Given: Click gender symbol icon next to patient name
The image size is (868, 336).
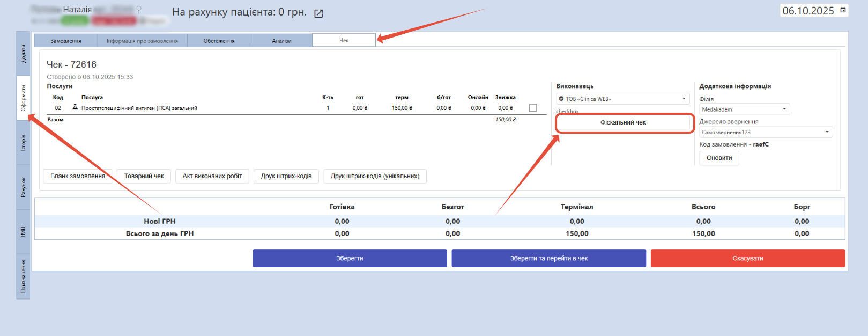Looking at the screenshot, I should coord(139,9).
